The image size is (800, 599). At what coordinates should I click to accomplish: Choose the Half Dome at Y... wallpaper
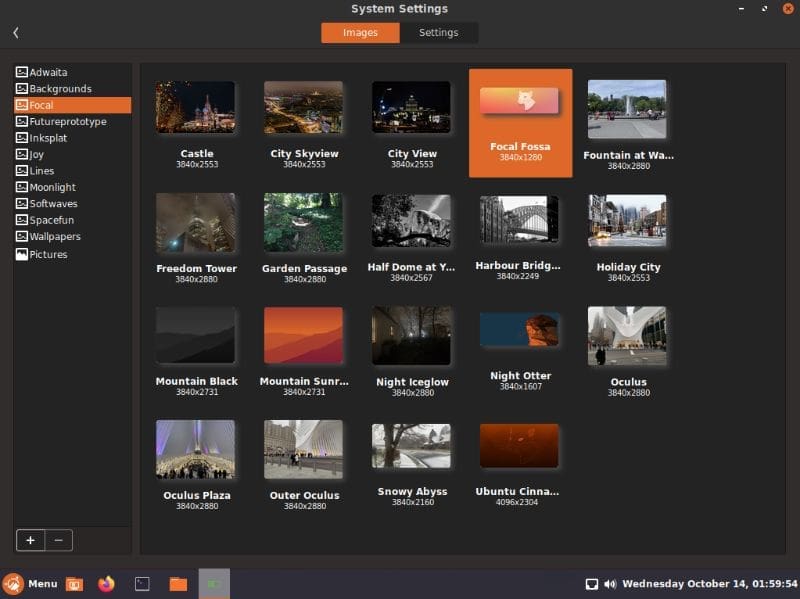[412, 220]
